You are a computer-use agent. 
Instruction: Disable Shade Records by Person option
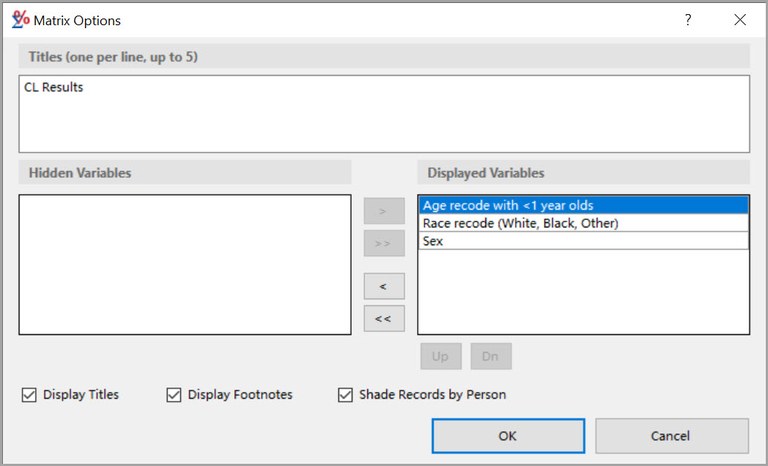346,395
